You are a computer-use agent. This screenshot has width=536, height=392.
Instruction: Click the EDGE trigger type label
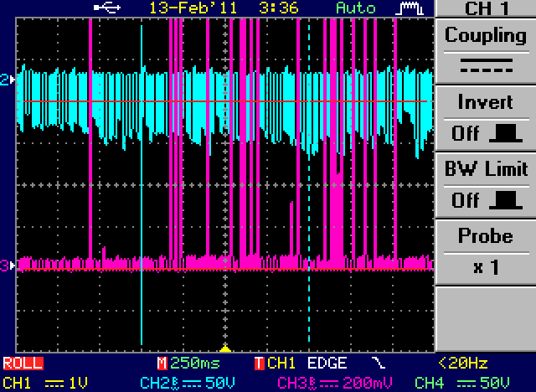point(327,364)
